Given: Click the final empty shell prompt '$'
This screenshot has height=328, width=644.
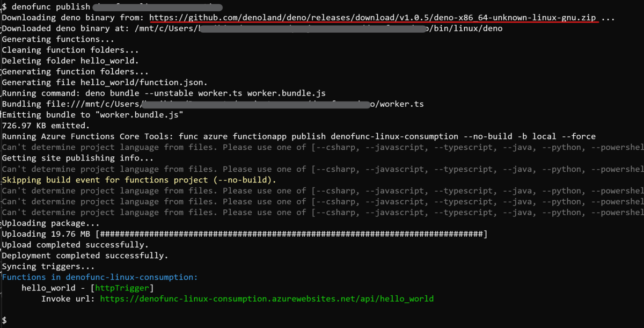Looking at the screenshot, I should [x=4, y=320].
